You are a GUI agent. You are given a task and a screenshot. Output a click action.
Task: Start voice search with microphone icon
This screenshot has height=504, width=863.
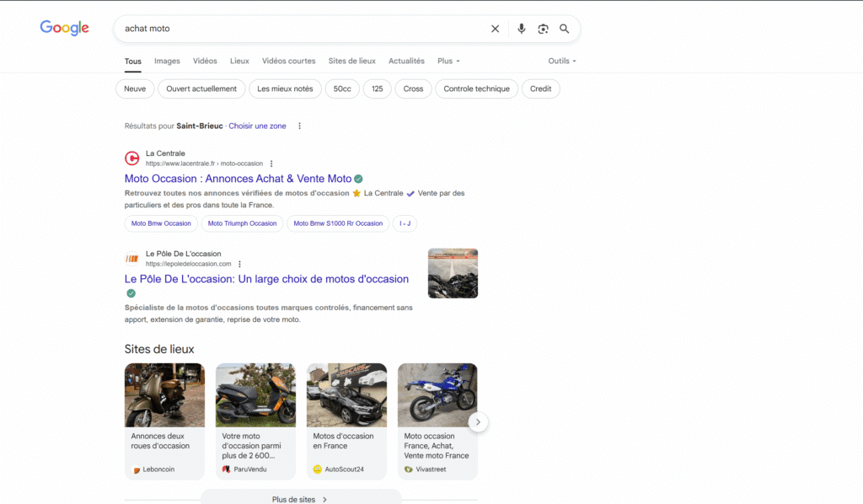click(x=521, y=29)
